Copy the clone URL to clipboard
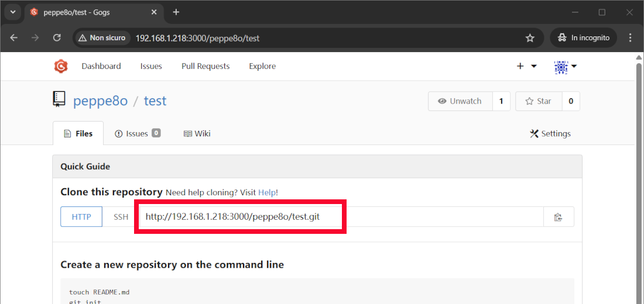Image resolution: width=644 pixels, height=304 pixels. click(x=558, y=217)
